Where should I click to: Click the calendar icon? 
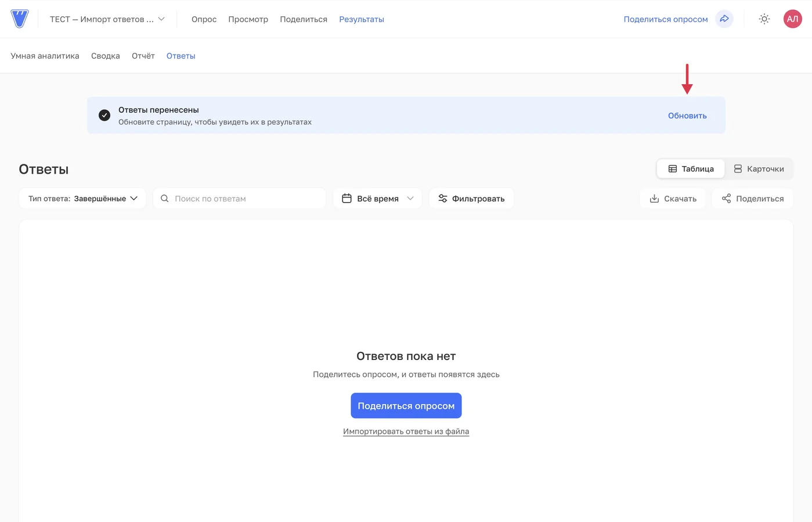347,199
